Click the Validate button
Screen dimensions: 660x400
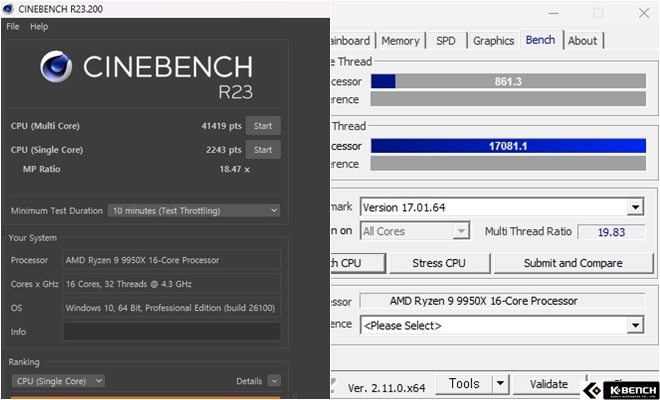(549, 384)
